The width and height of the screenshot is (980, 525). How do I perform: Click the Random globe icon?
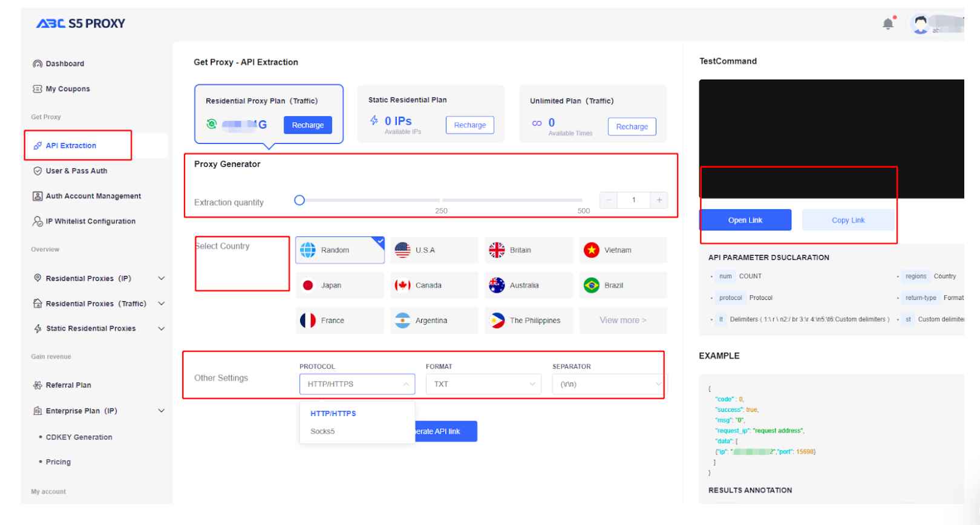point(308,250)
